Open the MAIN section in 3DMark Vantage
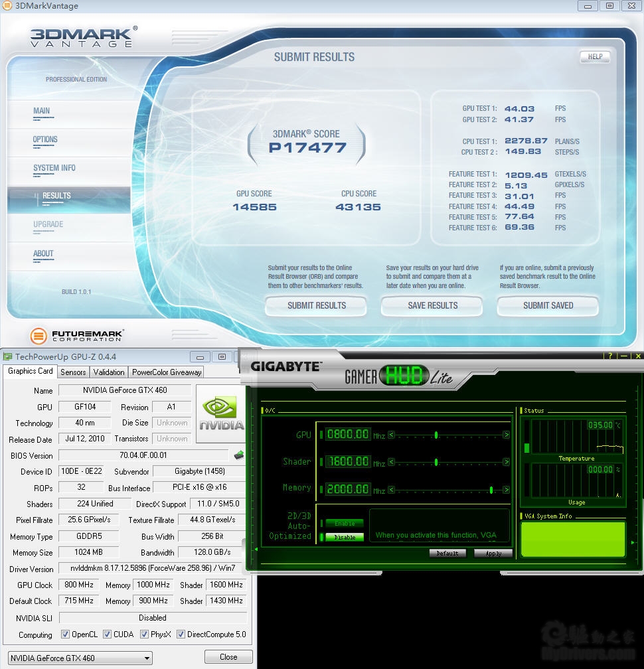 click(x=41, y=111)
